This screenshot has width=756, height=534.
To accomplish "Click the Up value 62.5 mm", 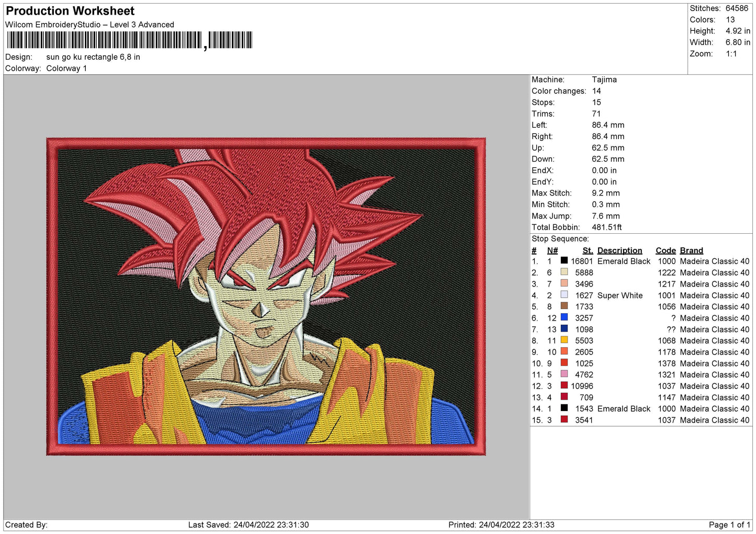I will click(608, 148).
